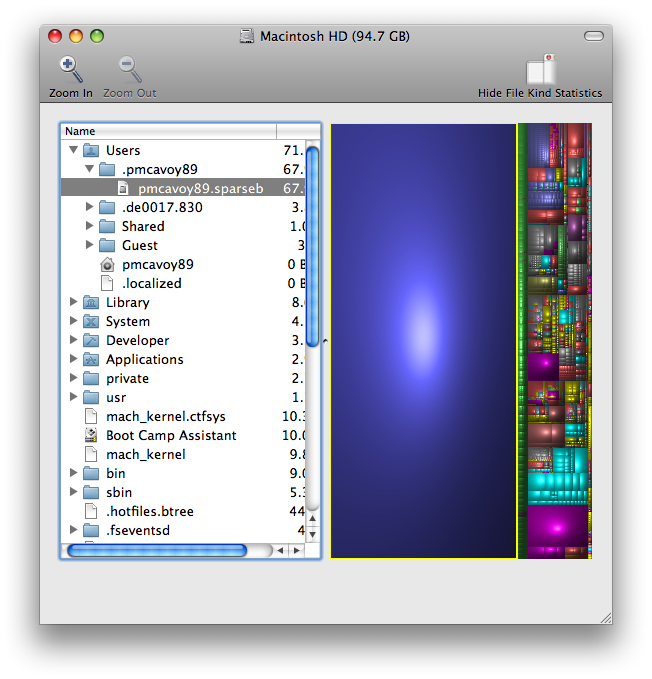The height and width of the screenshot is (679, 652).
Task: Click the Name column header
Action: point(168,131)
